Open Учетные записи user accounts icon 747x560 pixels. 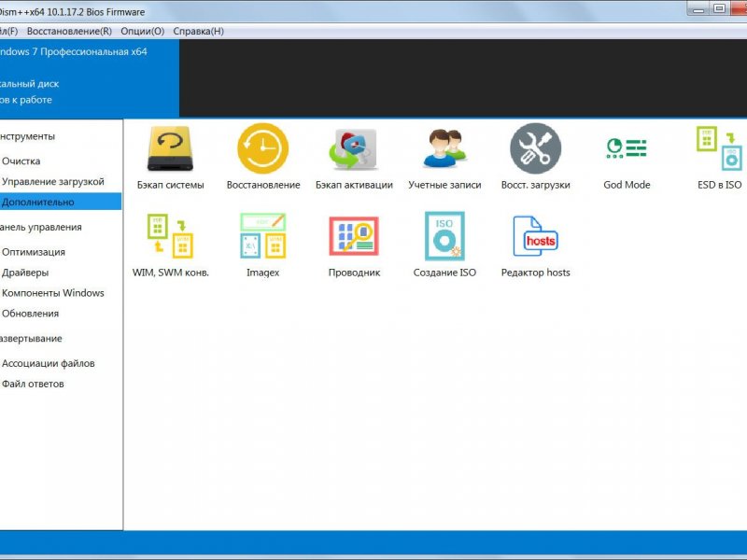pos(444,148)
